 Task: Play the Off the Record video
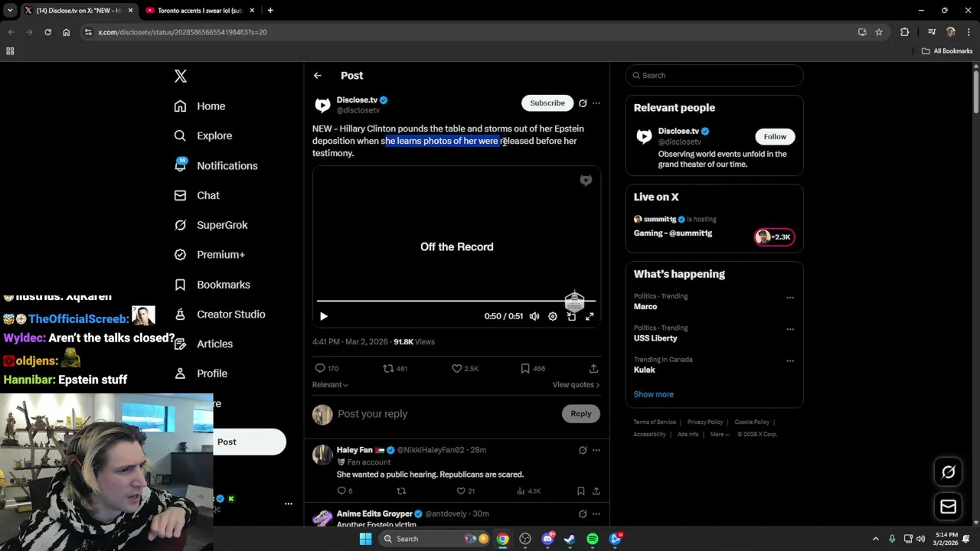(x=324, y=316)
